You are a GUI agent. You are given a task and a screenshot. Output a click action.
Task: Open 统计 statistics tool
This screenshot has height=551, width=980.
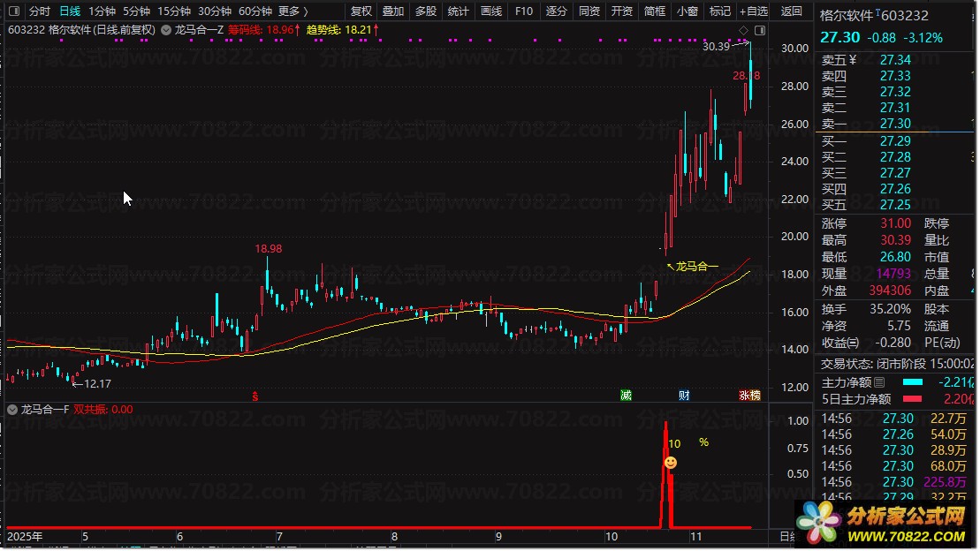458,11
